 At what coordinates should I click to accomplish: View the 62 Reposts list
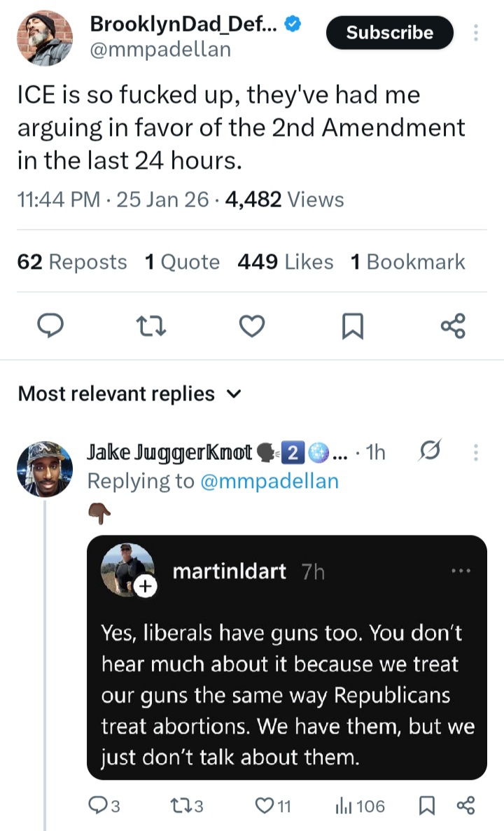[x=72, y=262]
